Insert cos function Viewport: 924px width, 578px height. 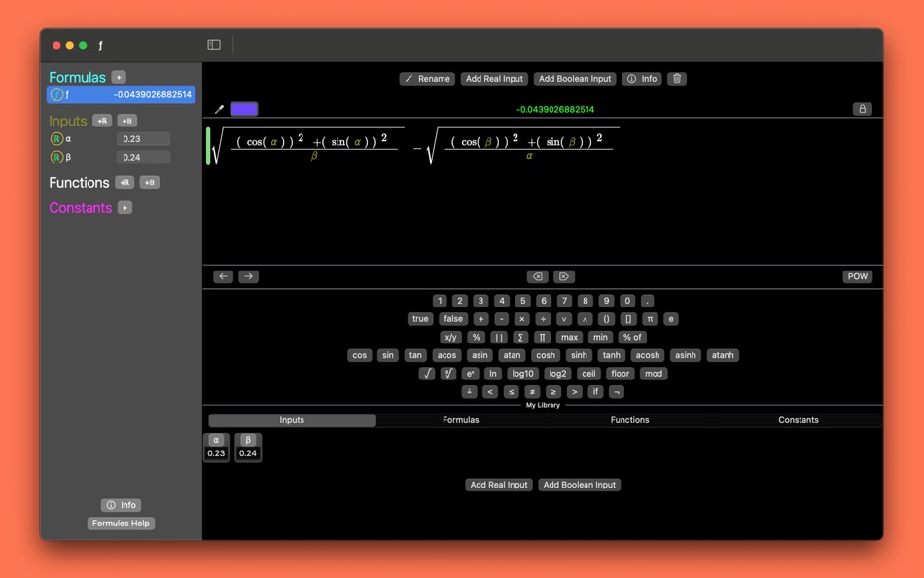pyautogui.click(x=360, y=355)
